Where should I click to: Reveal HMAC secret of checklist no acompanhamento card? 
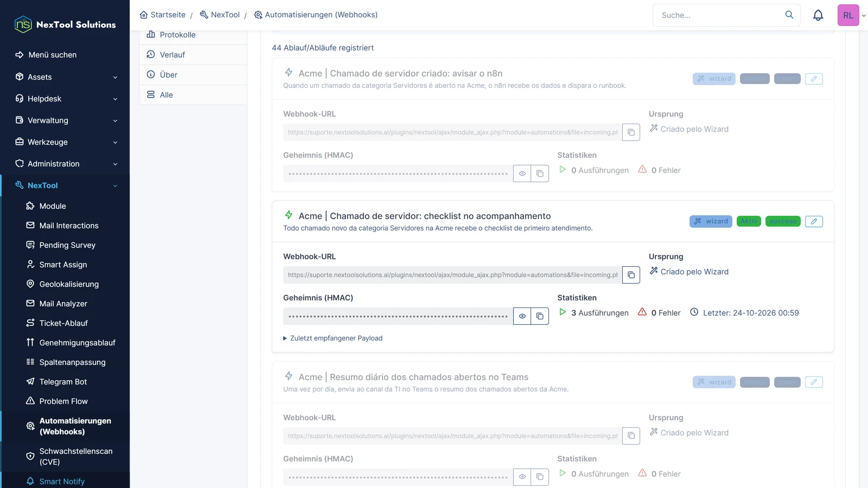click(522, 316)
